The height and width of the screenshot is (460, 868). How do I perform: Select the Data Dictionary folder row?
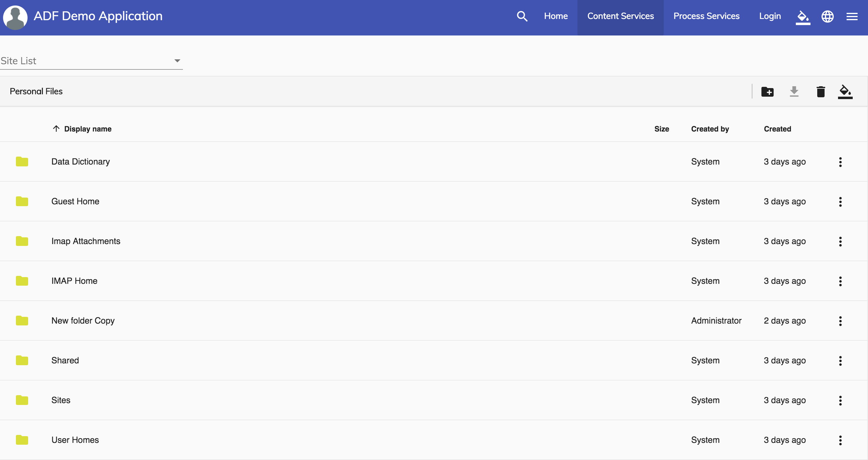click(434, 161)
